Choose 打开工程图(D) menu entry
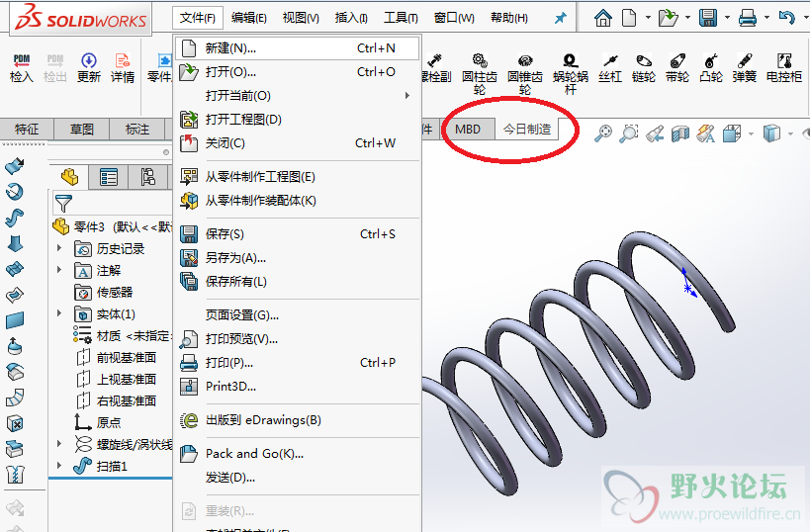Image resolution: width=810 pixels, height=532 pixels. tap(297, 120)
